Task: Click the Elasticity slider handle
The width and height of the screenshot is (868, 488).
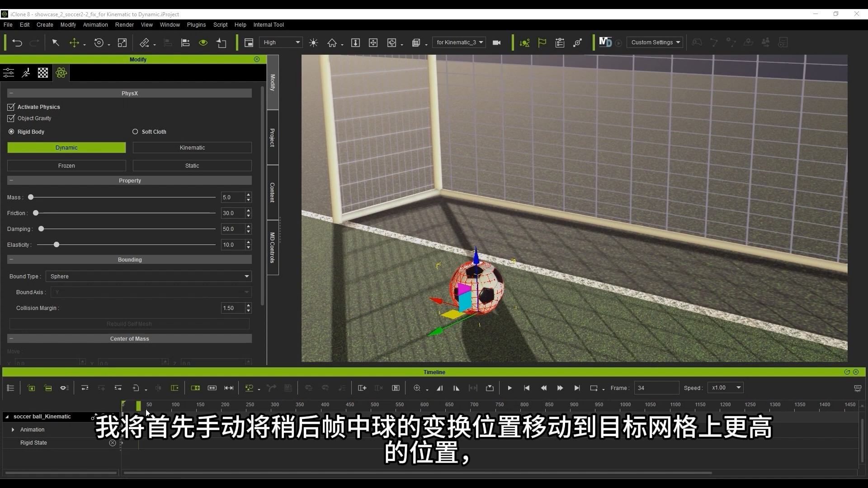Action: click(57, 245)
